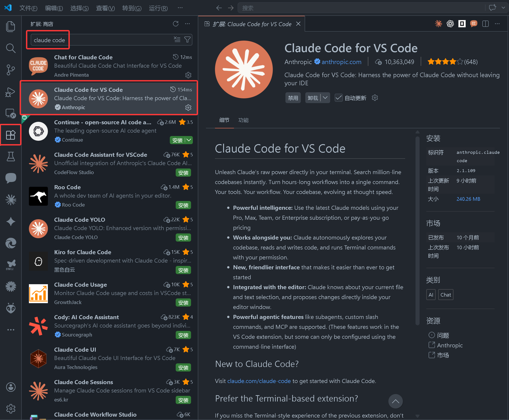Open the Source Control view
This screenshot has height=420, width=509.
tap(10, 70)
